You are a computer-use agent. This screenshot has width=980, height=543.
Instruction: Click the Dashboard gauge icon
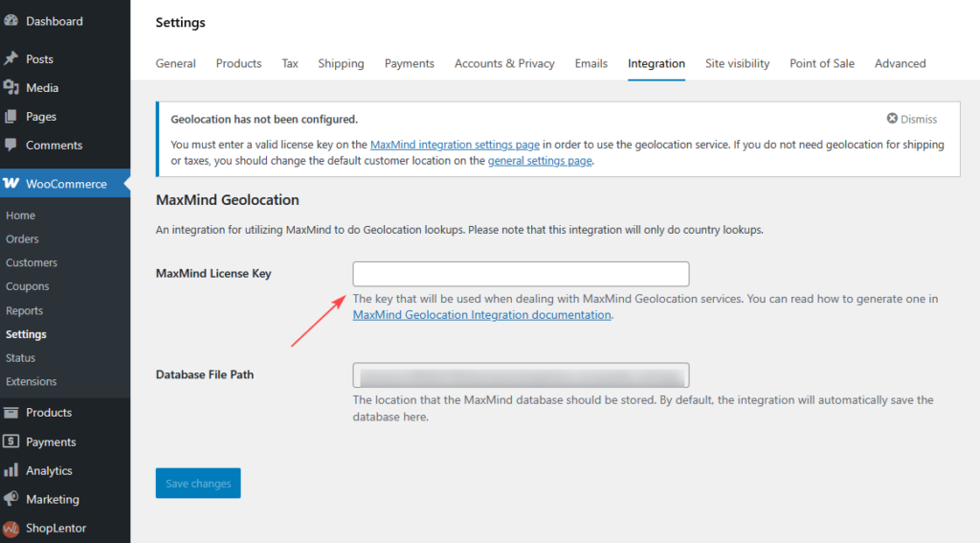click(11, 21)
